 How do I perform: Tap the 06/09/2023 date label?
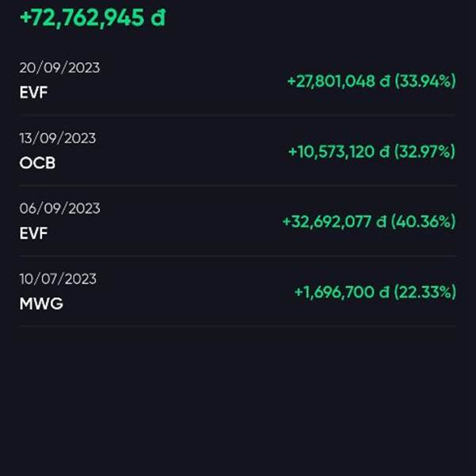tap(59, 209)
